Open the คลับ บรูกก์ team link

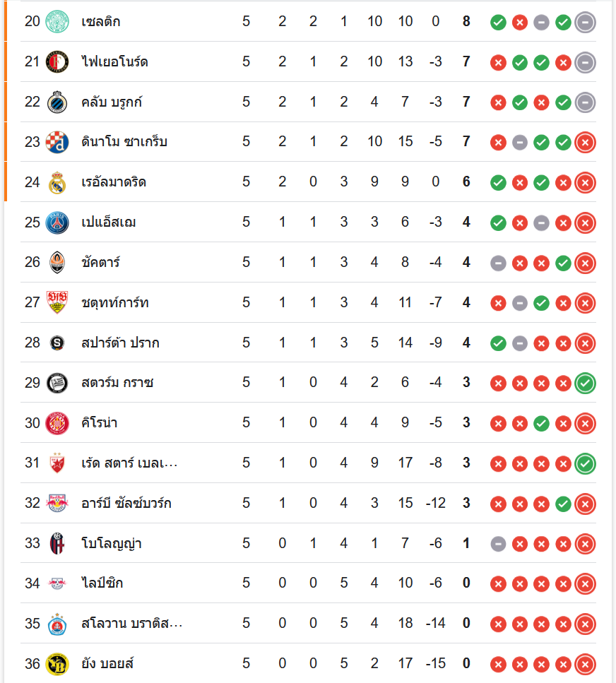[112, 102]
